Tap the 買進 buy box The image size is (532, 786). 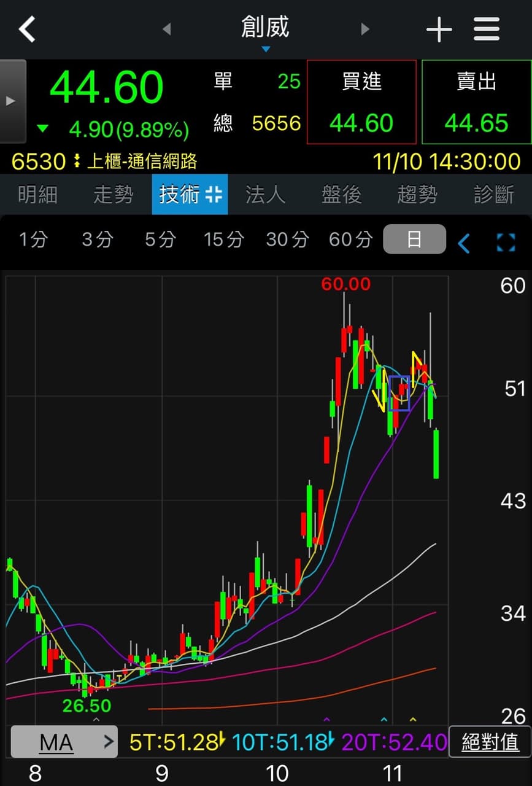coord(361,102)
